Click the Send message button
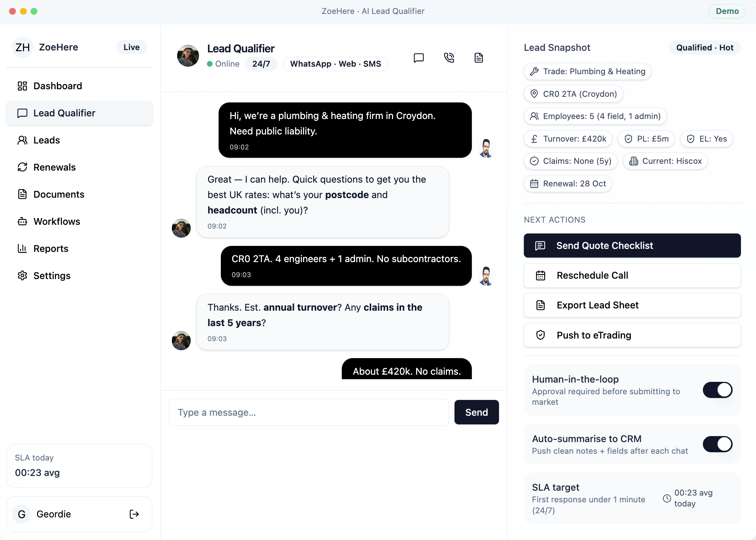756x540 pixels. click(476, 412)
